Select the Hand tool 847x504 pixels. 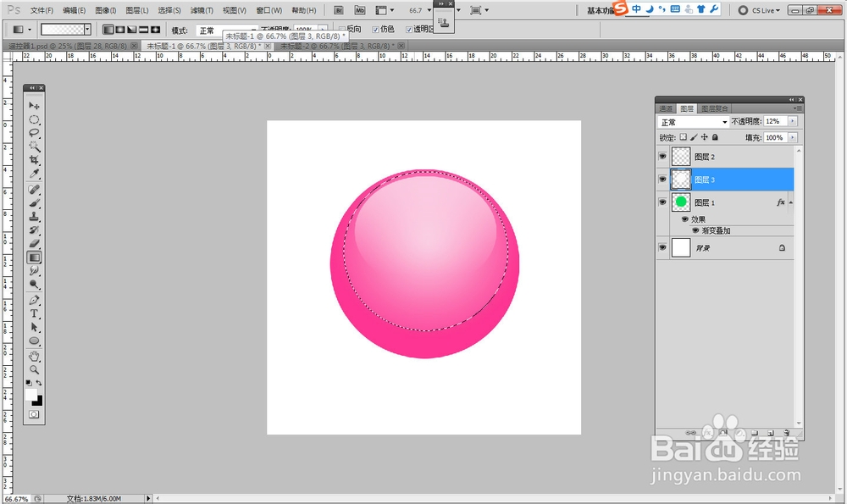pos(35,356)
